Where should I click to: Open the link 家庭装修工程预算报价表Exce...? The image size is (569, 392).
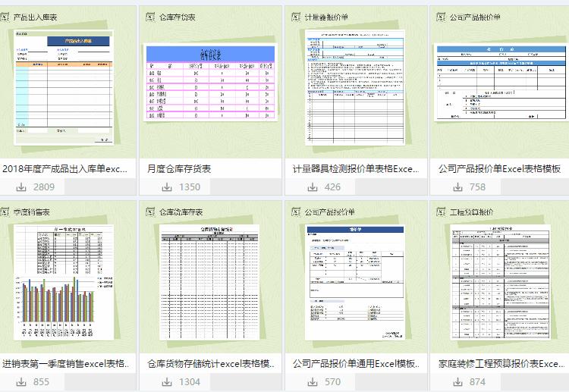[x=501, y=364]
